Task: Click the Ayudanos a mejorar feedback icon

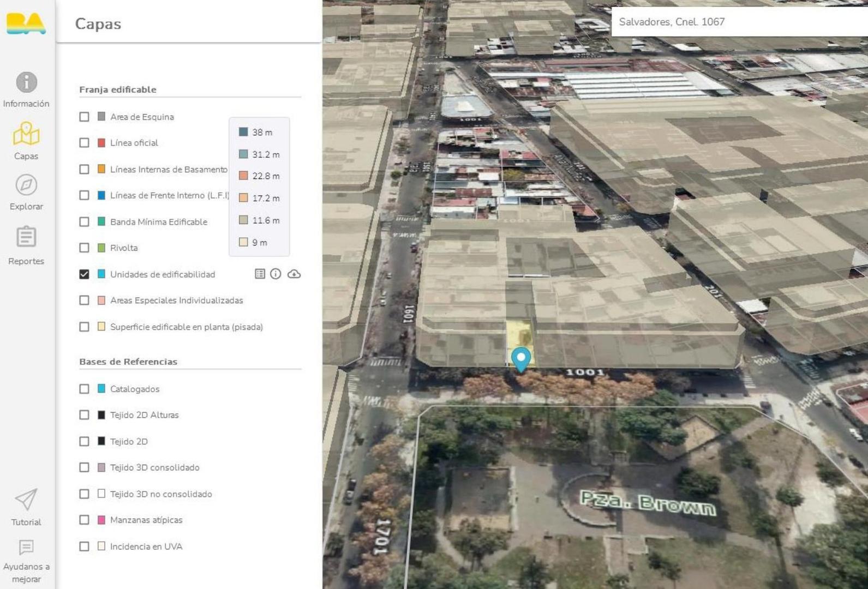Action: pyautogui.click(x=26, y=547)
